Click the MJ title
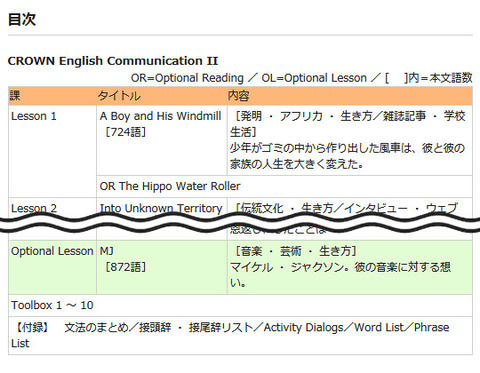The image size is (480, 373). tap(107, 251)
